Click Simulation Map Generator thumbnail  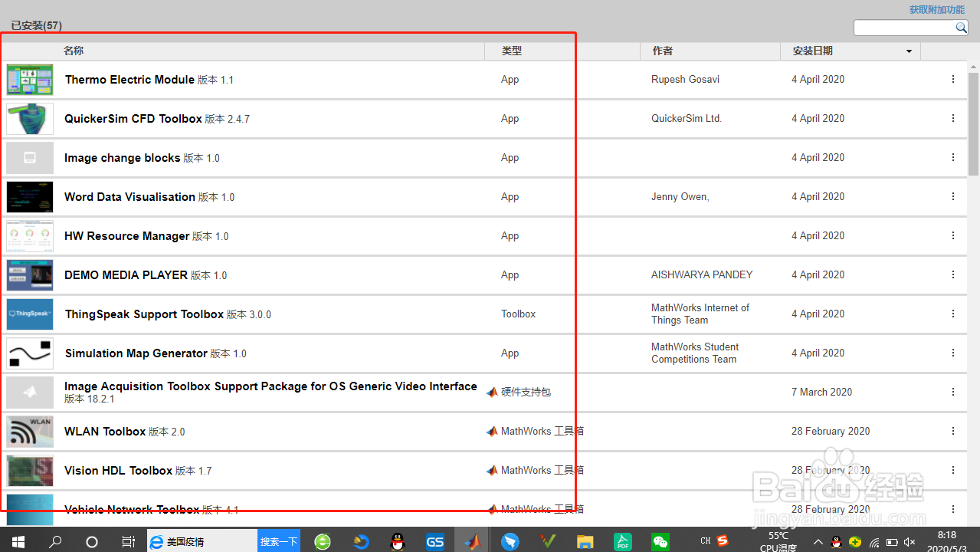point(30,353)
